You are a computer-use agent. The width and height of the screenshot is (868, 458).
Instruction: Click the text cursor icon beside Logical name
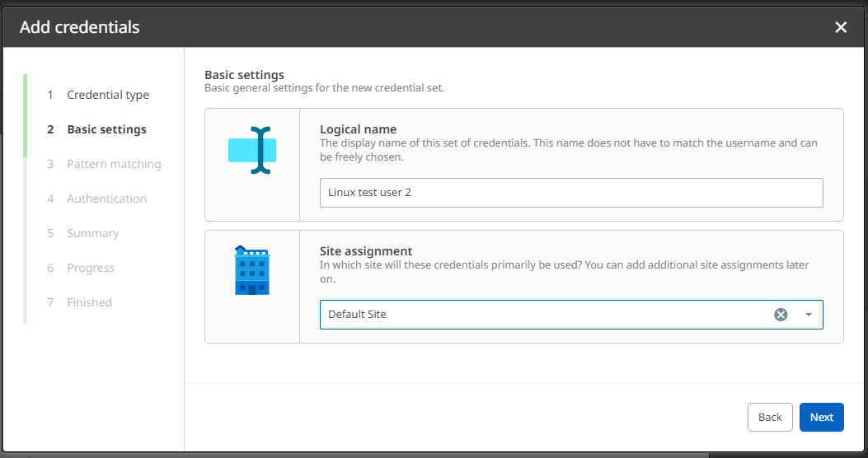pyautogui.click(x=252, y=150)
